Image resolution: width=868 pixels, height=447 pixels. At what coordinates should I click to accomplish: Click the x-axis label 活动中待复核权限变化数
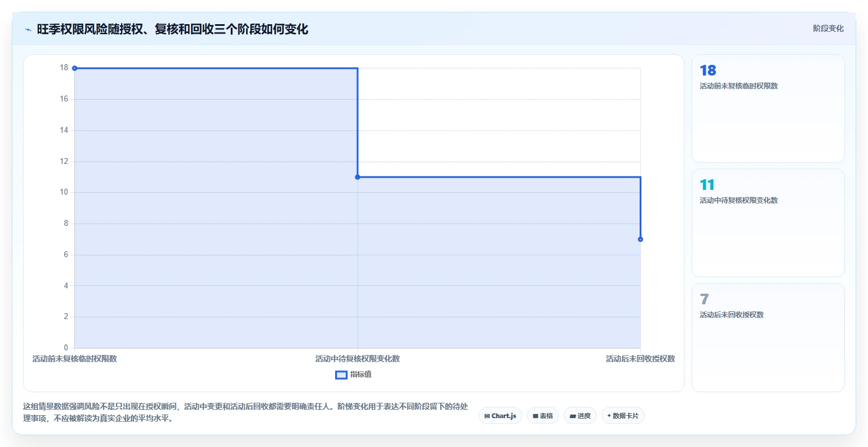(x=358, y=359)
